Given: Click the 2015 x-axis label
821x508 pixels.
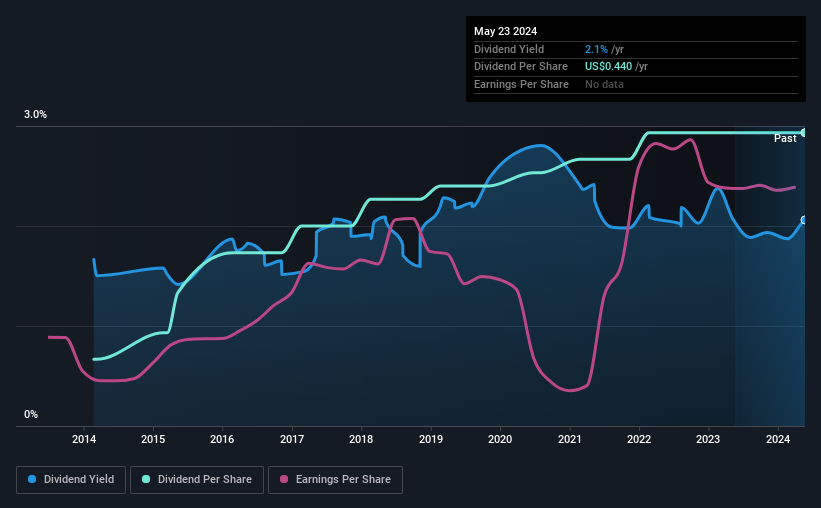Looking at the screenshot, I should pos(153,439).
